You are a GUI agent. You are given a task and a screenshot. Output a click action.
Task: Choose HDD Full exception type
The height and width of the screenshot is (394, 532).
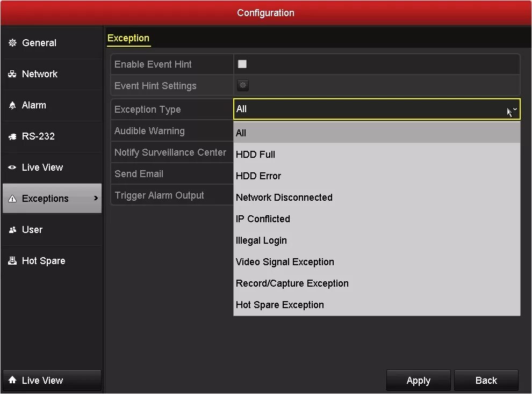tap(377, 155)
